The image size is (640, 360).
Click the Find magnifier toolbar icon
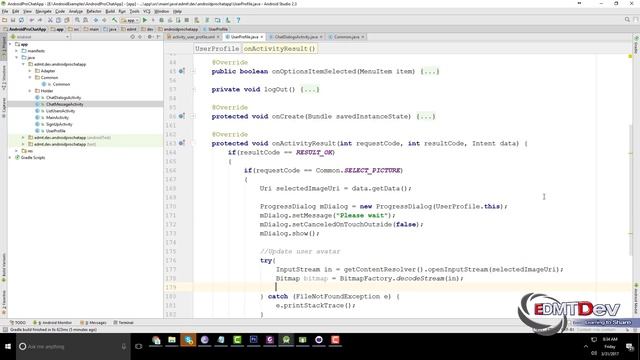click(x=77, y=20)
